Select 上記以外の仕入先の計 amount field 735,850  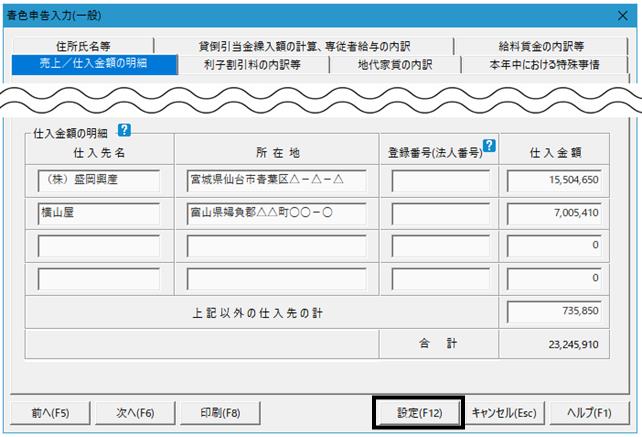(x=554, y=312)
